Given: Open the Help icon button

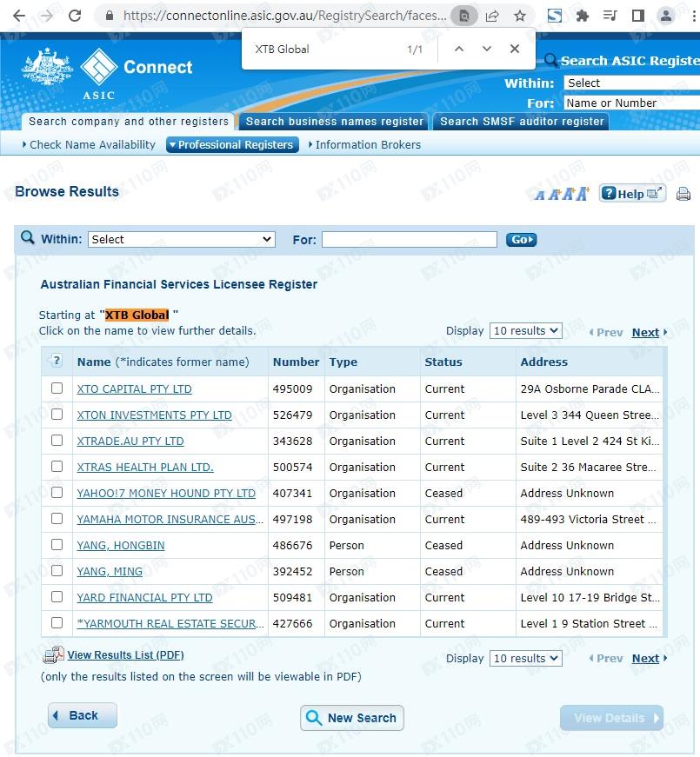Looking at the screenshot, I should [632, 194].
